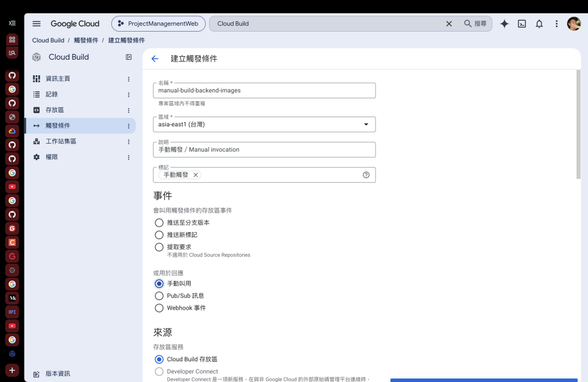
Task: Activate Cloud Shell terminal icon
Action: pyautogui.click(x=521, y=24)
